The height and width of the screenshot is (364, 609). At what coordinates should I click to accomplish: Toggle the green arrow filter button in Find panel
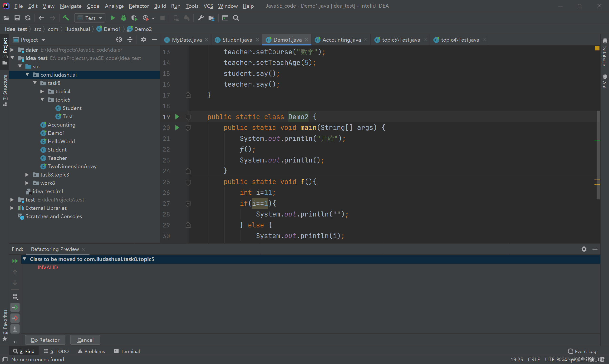click(x=15, y=307)
